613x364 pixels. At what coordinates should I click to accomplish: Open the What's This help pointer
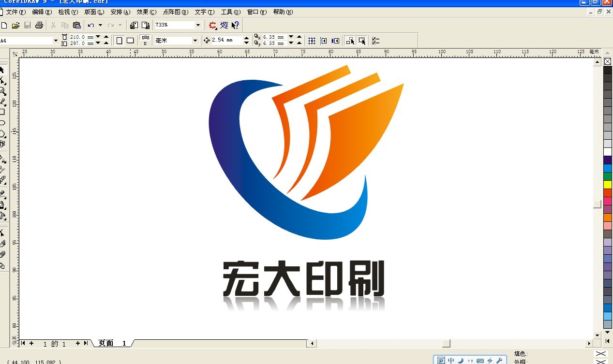[x=235, y=25]
